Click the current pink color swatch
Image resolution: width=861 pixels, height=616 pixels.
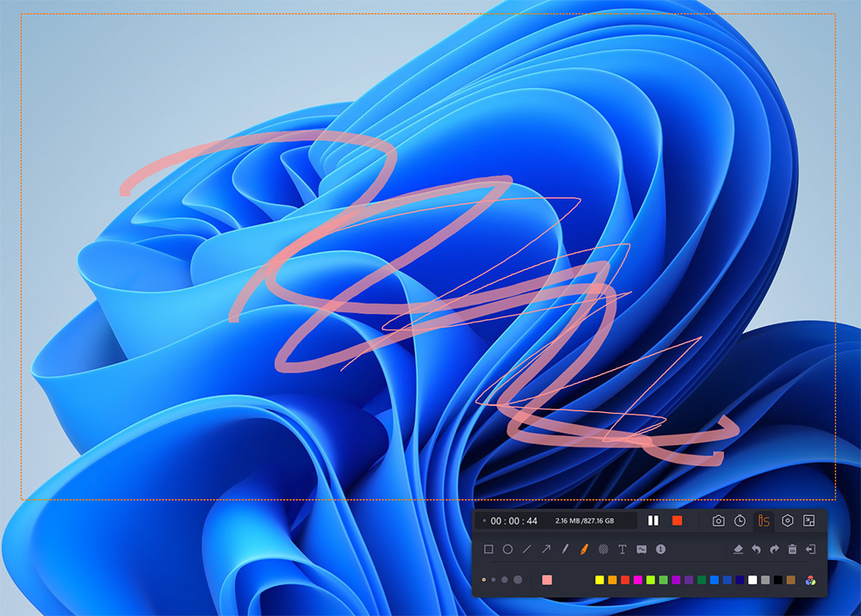(x=547, y=580)
